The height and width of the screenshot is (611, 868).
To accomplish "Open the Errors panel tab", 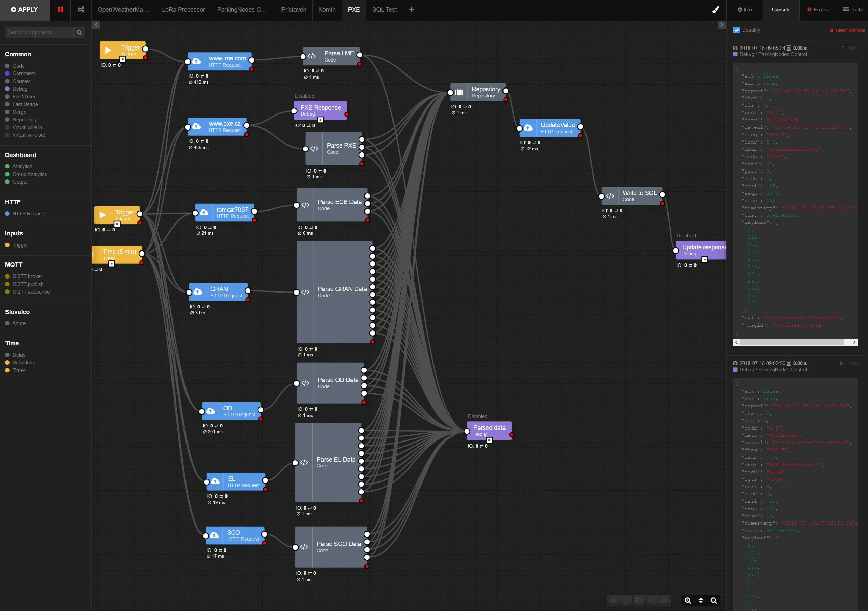I will click(x=817, y=10).
